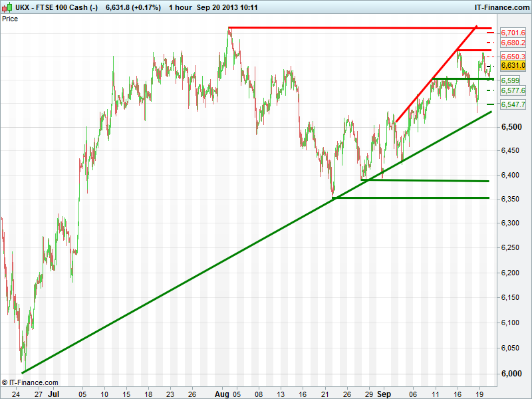Select the top red horizontal resistance line
This screenshot has height=399, width=532.
click(360, 28)
